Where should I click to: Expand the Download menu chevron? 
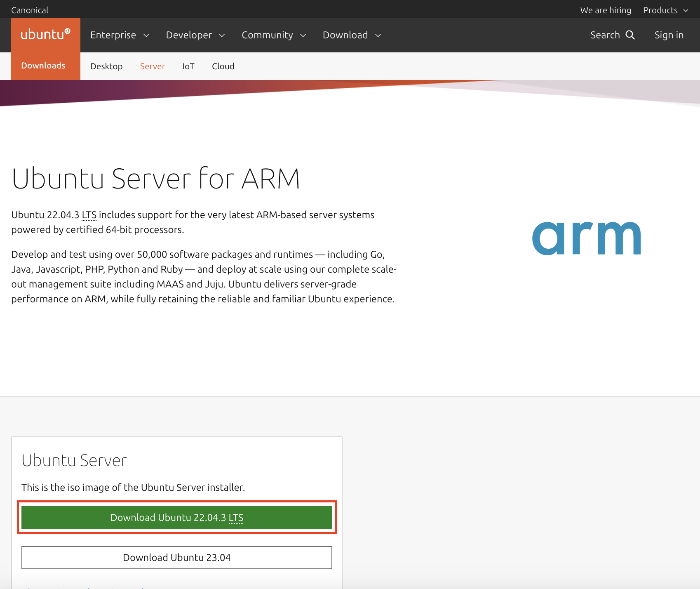[378, 35]
